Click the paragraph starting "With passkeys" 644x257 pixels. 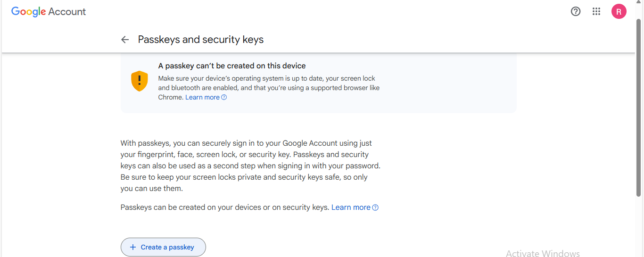pos(250,166)
